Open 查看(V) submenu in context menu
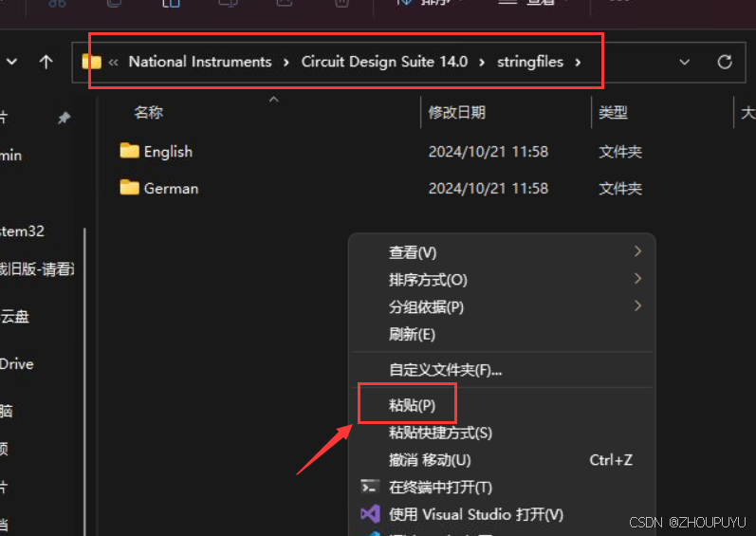 click(502, 252)
